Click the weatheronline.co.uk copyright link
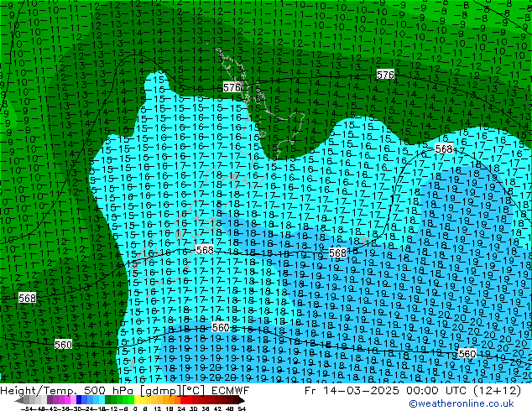 pyautogui.click(x=469, y=403)
